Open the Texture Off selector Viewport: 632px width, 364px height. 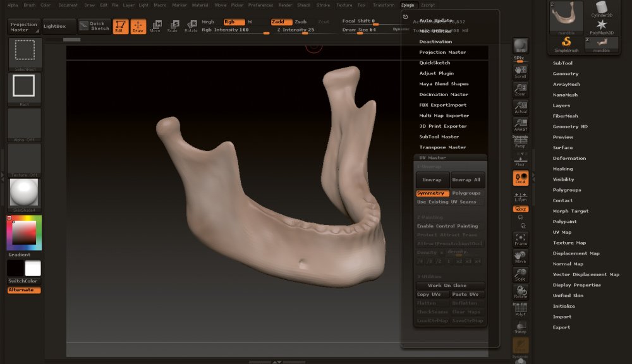[x=24, y=160]
